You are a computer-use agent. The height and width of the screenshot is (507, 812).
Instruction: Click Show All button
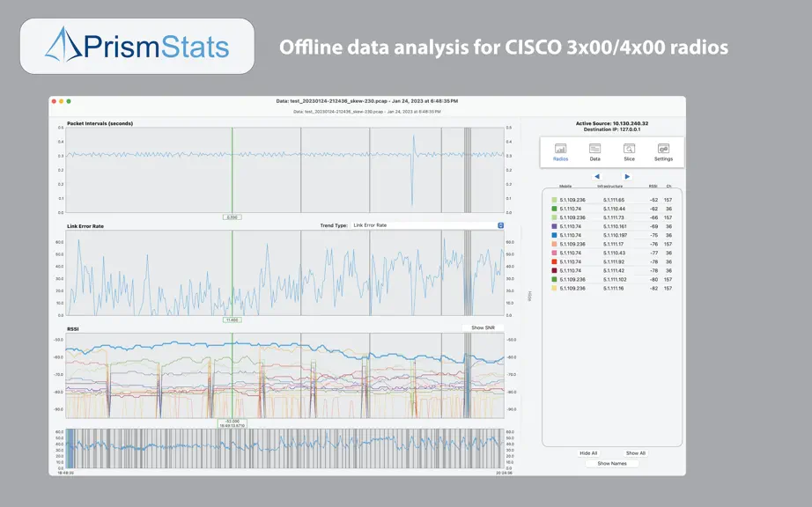click(635, 453)
